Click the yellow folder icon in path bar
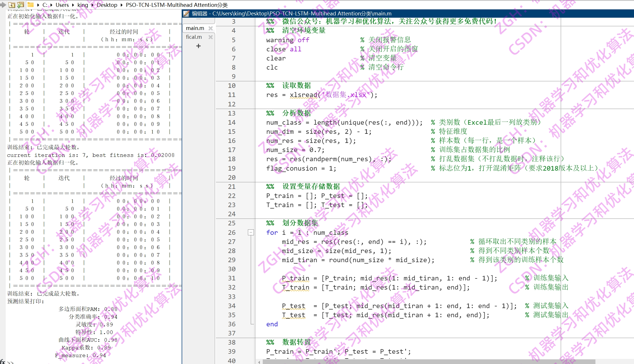This screenshot has height=364, width=634. tap(30, 5)
